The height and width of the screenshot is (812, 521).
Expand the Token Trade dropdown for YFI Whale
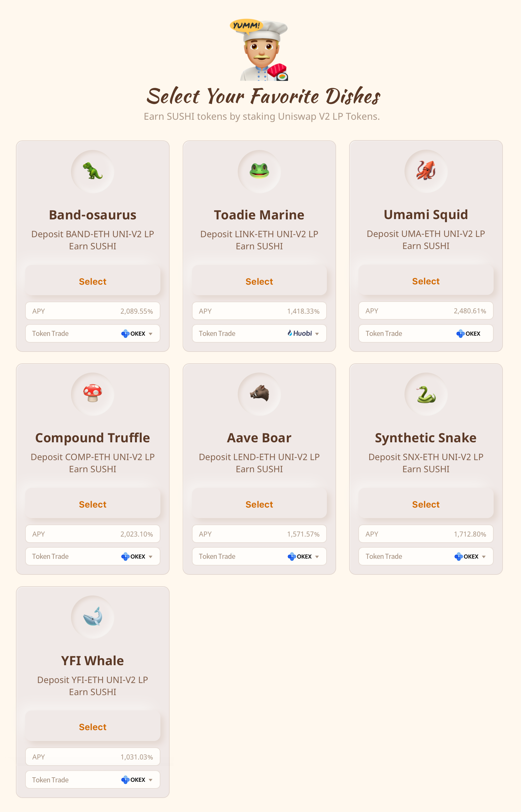point(137,780)
